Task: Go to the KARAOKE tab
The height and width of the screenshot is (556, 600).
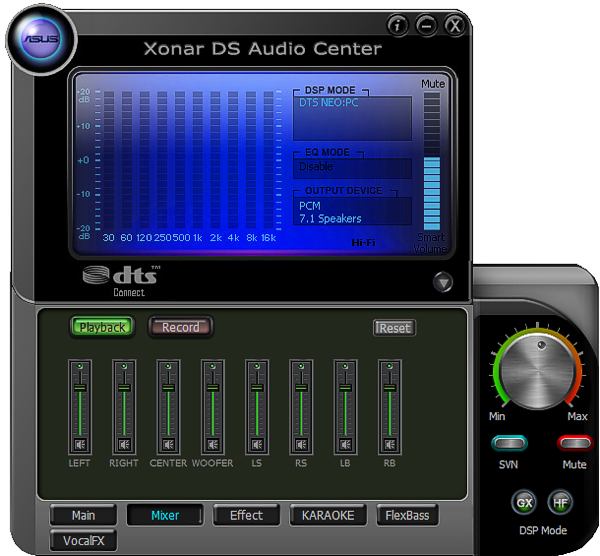Action: [x=328, y=515]
